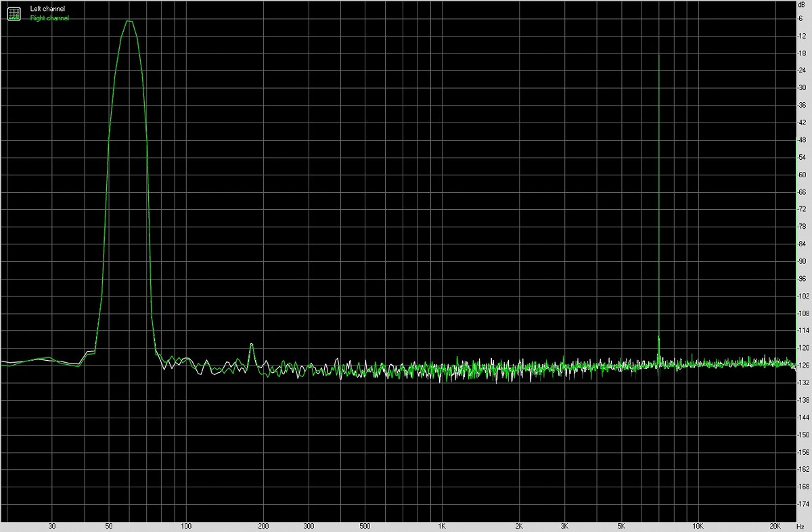Click the -60 dB scale value
This screenshot has height=532, width=812.
(802, 175)
